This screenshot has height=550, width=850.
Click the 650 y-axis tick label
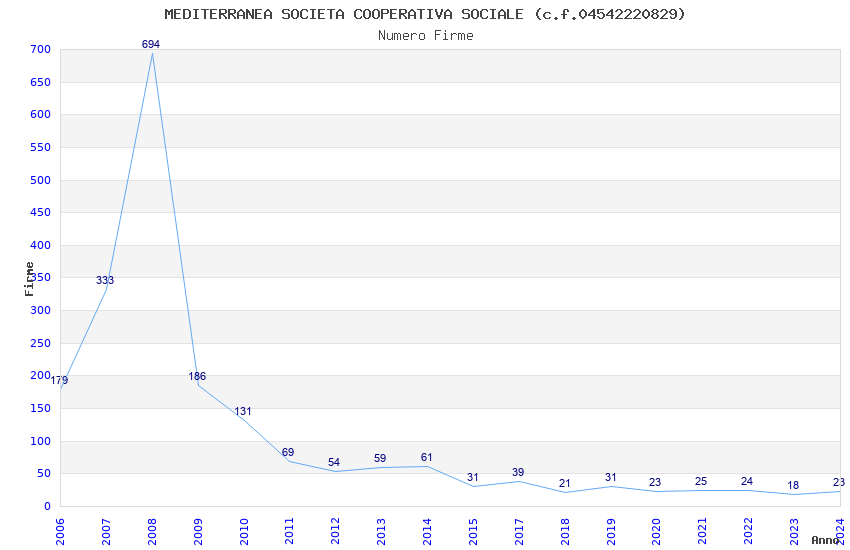(x=41, y=82)
